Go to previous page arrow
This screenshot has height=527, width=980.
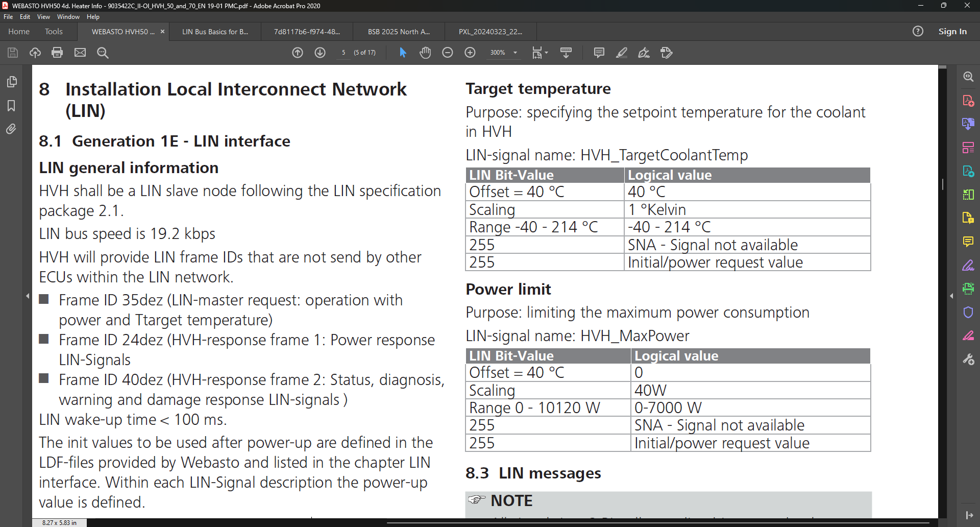(x=298, y=53)
